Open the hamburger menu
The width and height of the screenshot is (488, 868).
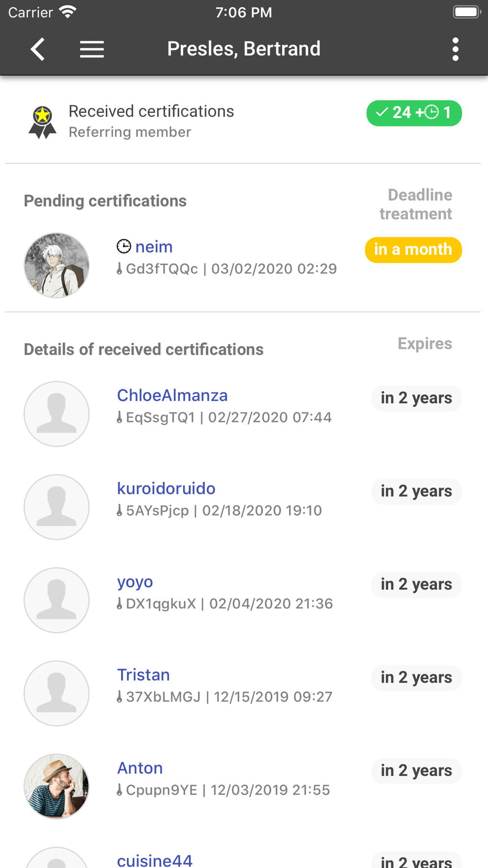point(92,49)
